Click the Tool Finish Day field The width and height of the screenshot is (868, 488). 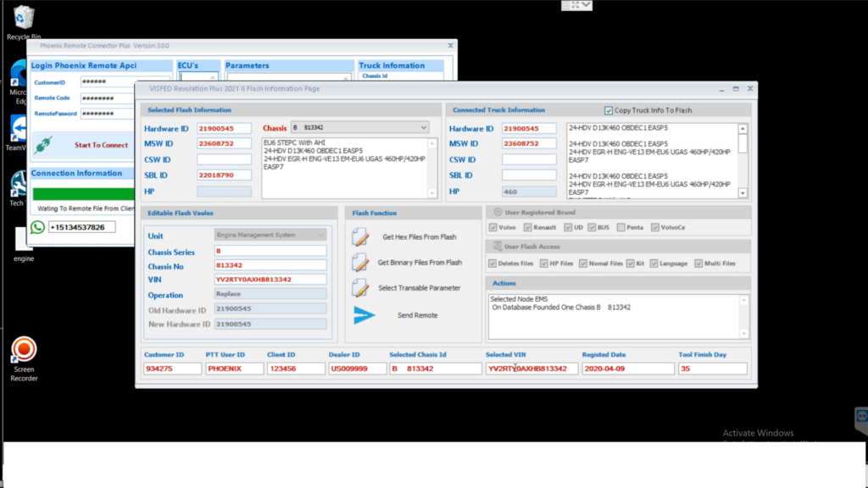712,369
